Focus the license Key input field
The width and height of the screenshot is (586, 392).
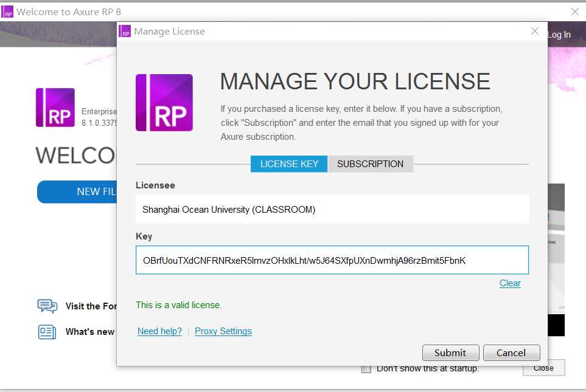pos(332,260)
